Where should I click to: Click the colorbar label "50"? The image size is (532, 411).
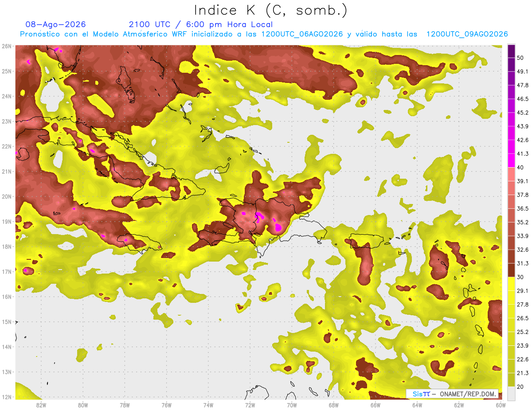click(520, 58)
